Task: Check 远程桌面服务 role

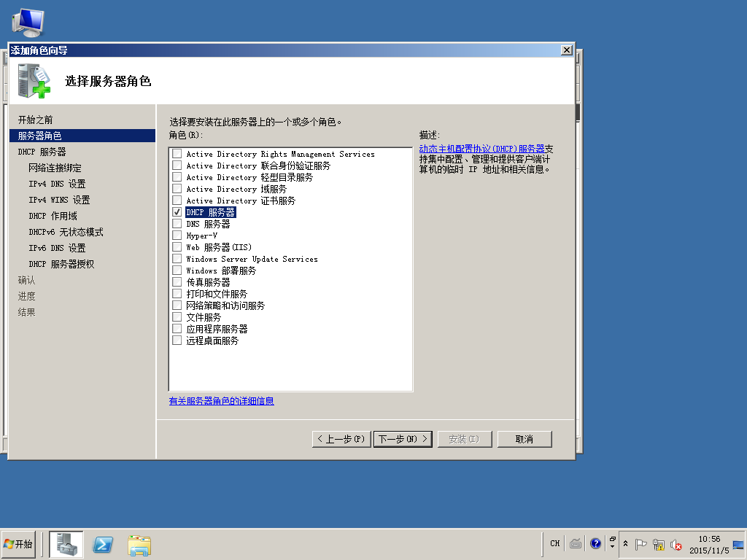Action: (177, 341)
